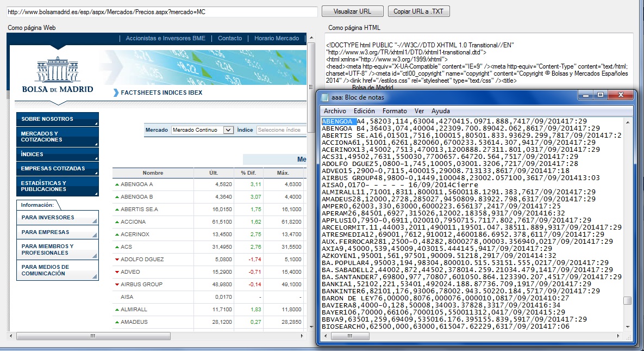Open the Ver menu in Notepad
Image resolution: width=644 pixels, height=351 pixels.
click(x=420, y=111)
